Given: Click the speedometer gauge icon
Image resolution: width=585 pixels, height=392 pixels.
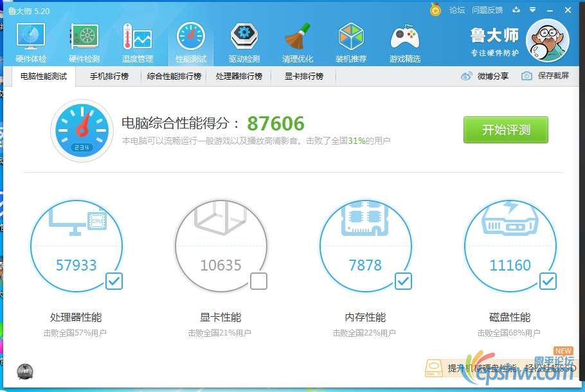Looking at the screenshot, I should [x=82, y=130].
